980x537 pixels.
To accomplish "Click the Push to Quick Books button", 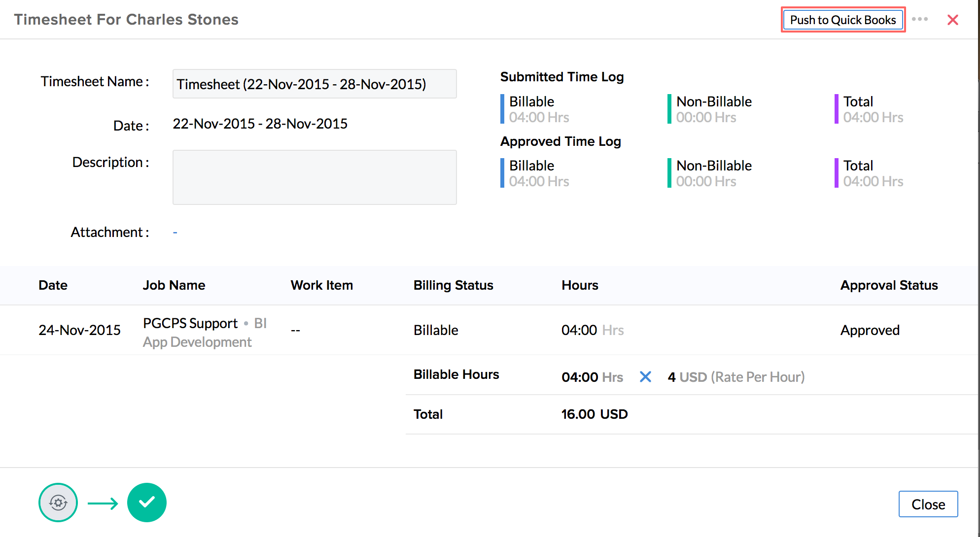I will click(x=842, y=20).
